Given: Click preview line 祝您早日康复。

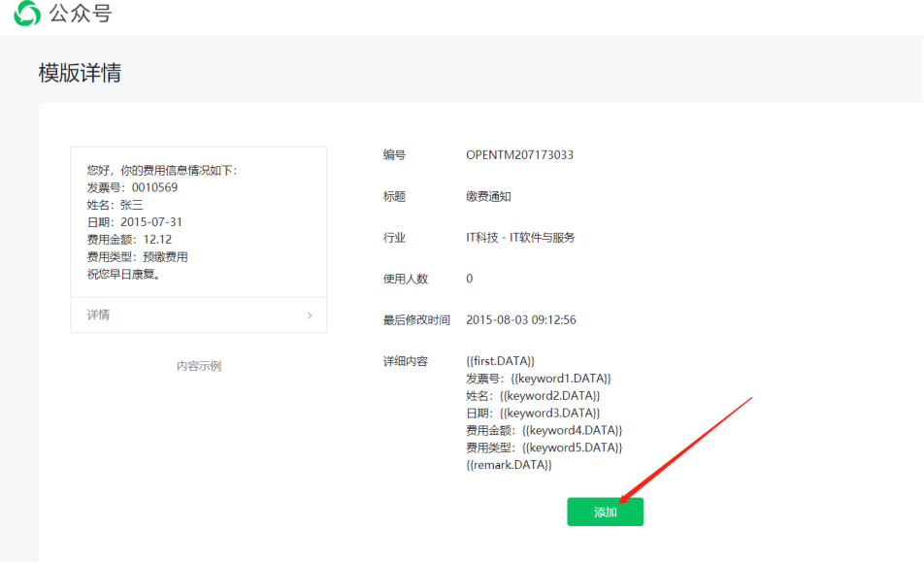Looking at the screenshot, I should point(124,274).
